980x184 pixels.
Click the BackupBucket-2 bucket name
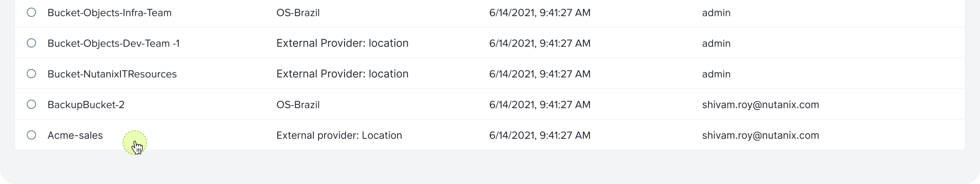click(86, 105)
